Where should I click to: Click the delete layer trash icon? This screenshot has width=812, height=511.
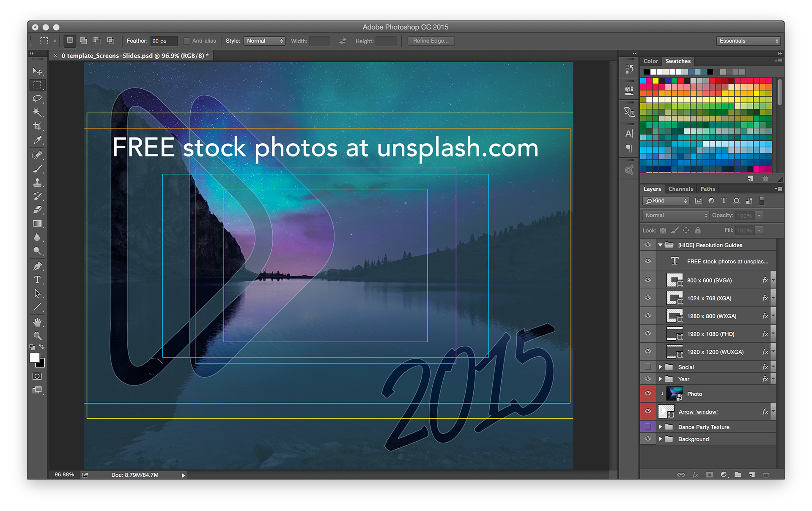coord(765,475)
